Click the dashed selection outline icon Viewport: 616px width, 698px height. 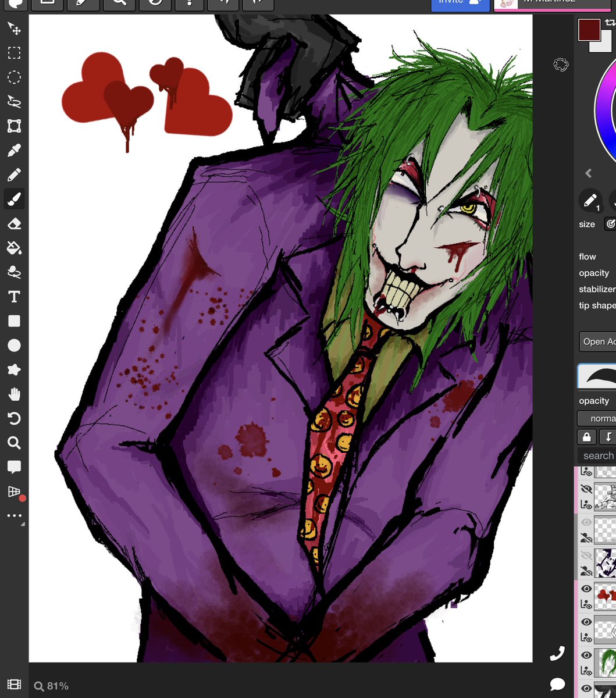[560, 65]
